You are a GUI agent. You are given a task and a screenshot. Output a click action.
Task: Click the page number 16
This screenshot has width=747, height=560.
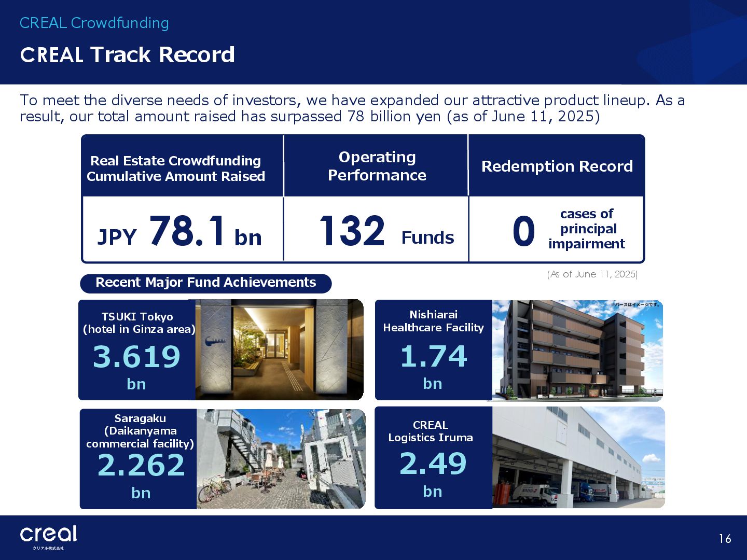click(x=725, y=539)
